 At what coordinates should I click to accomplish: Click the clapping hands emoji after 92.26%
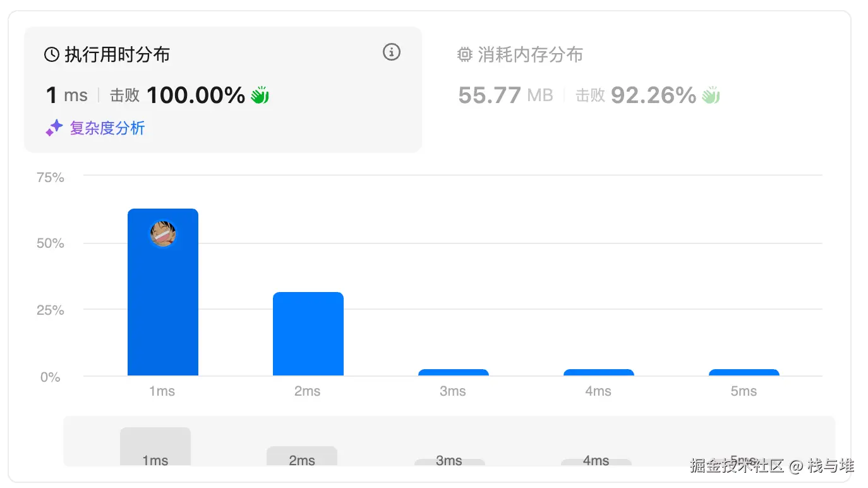(709, 95)
